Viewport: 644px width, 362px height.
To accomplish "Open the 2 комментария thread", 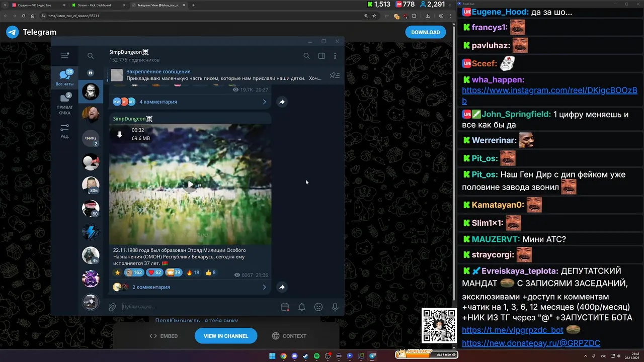I will coord(190,287).
